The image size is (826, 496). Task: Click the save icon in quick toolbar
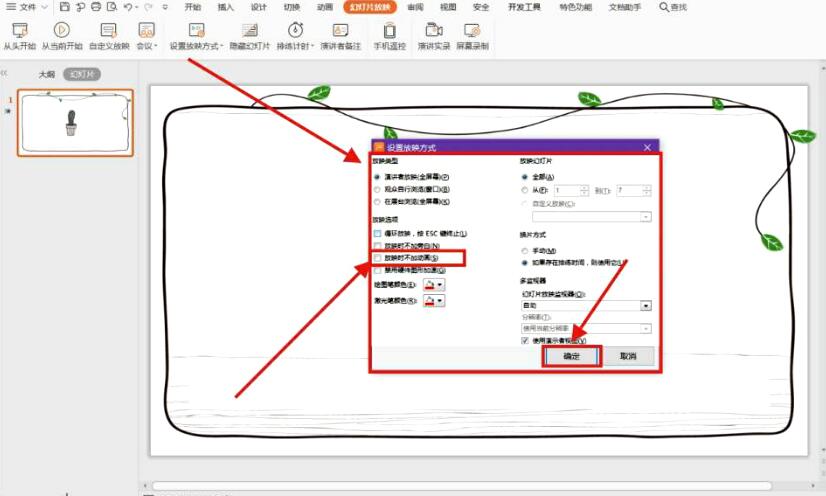(64, 7)
